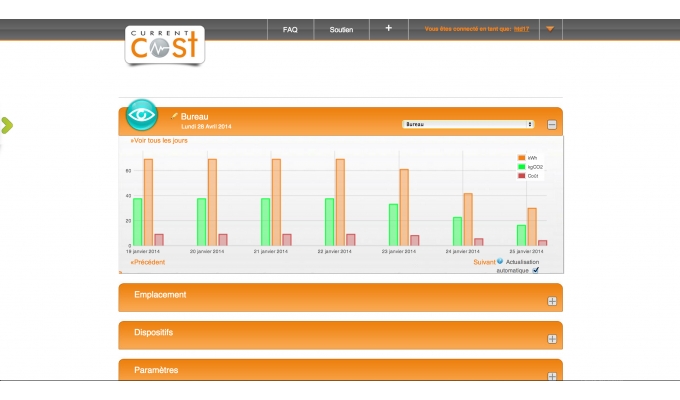680x400 pixels.
Task: Open the orange arrow user menu
Action: [x=550, y=29]
